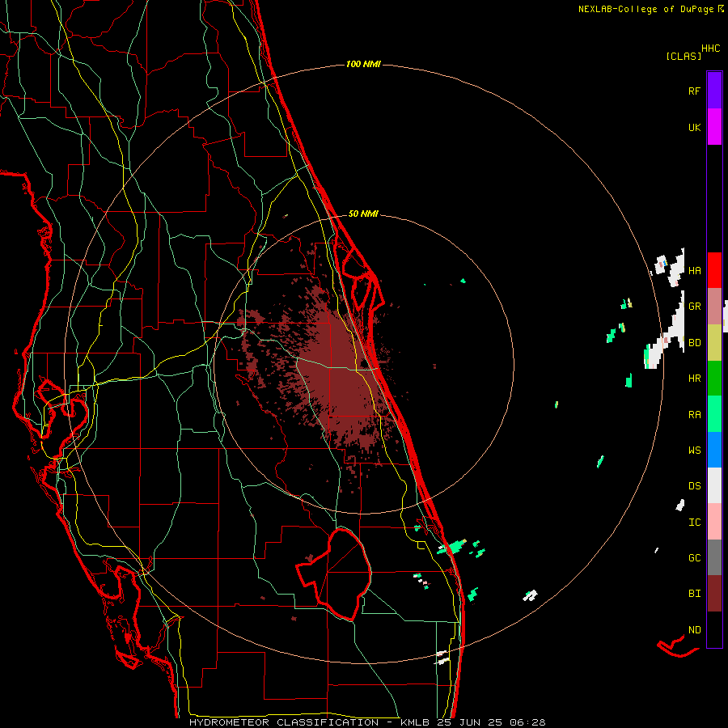This screenshot has height=728, width=728.
Task: Click the ND legend label
Action: pyautogui.click(x=694, y=630)
